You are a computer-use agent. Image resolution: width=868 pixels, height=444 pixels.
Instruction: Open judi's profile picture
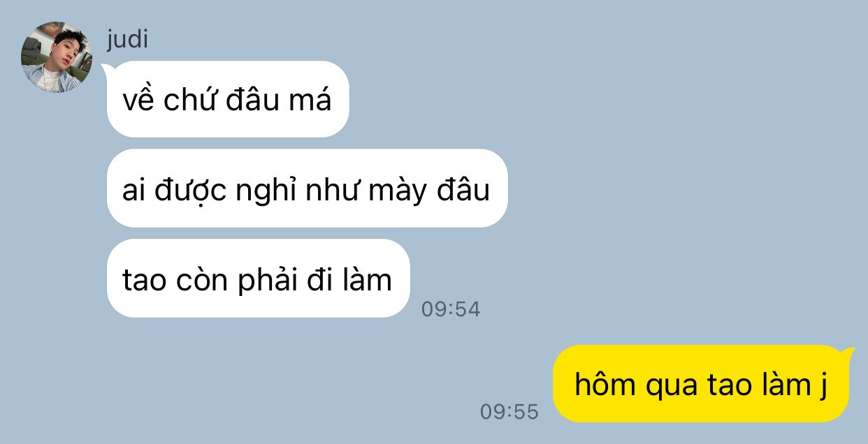click(x=57, y=57)
